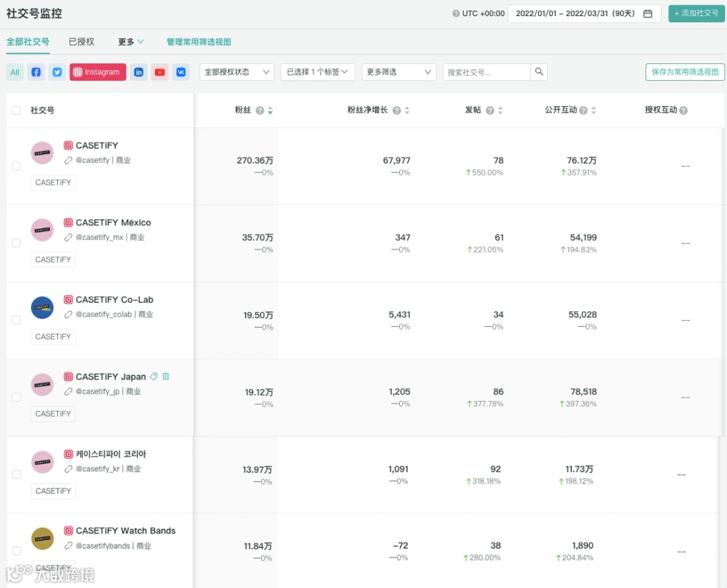
Task: Filter by Facebook platform icon
Action: (x=36, y=72)
